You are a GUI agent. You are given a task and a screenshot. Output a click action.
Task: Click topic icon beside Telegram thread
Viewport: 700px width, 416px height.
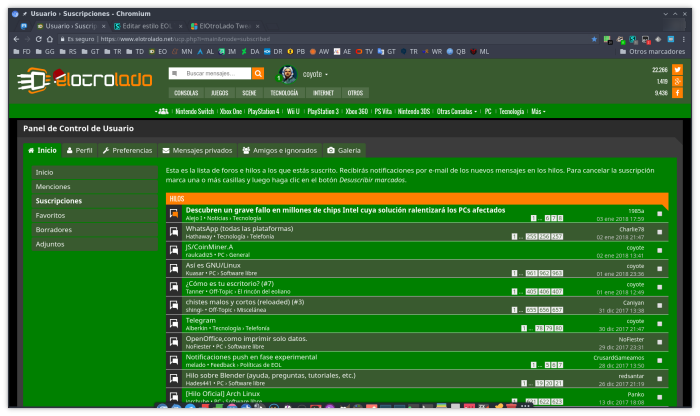point(174,323)
